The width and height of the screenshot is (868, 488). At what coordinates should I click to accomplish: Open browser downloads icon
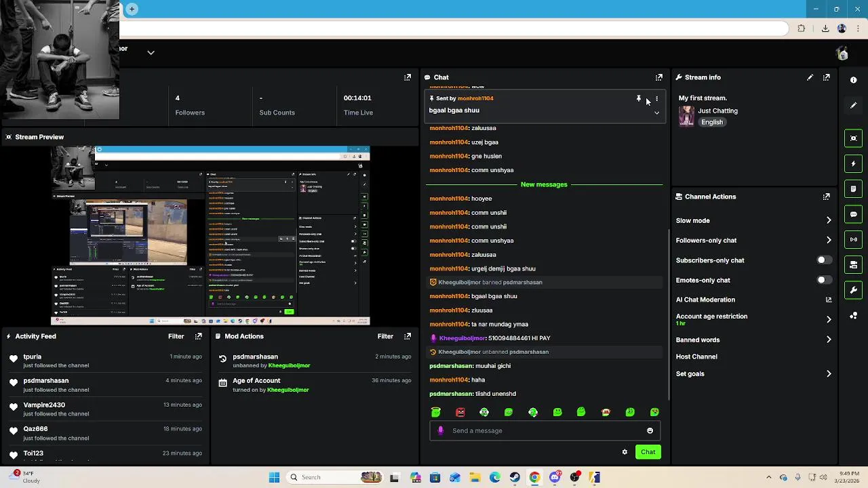tap(825, 28)
